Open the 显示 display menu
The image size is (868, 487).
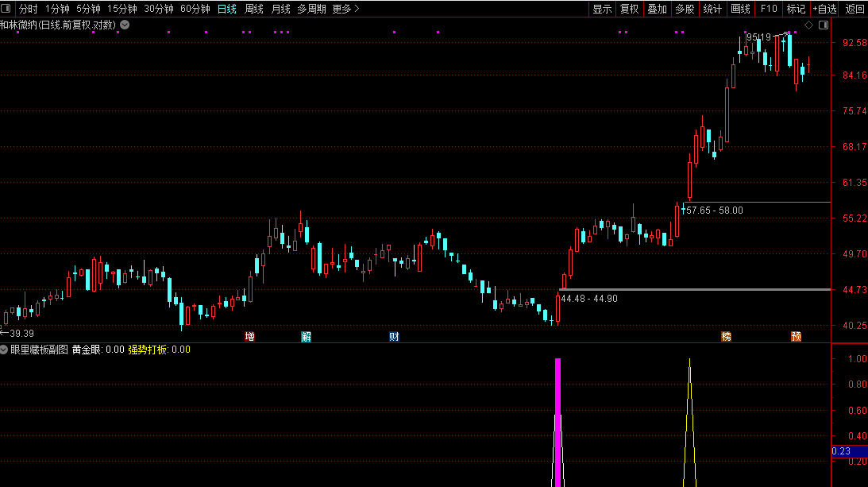point(602,9)
